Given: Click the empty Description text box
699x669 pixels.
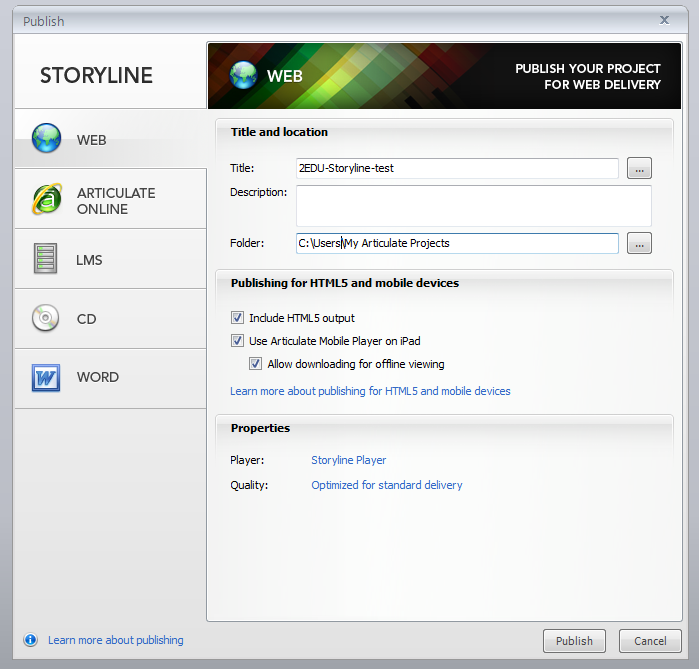Looking at the screenshot, I should [x=473, y=206].
